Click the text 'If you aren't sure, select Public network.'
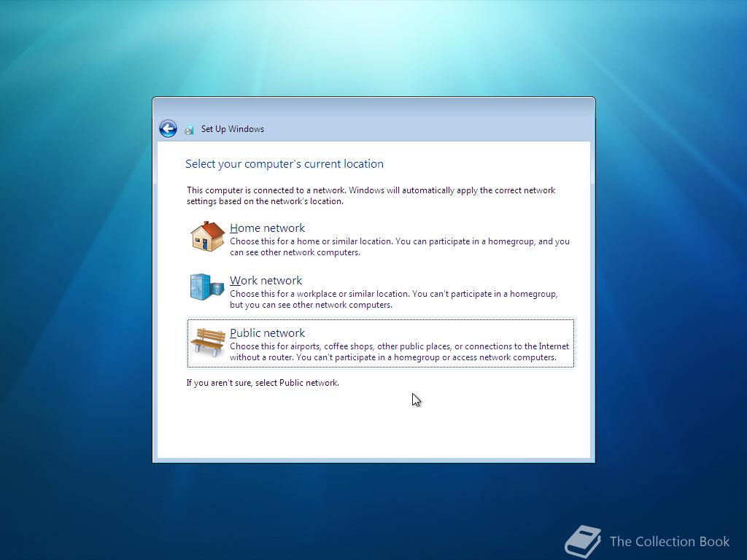This screenshot has height=560, width=747. (x=263, y=383)
